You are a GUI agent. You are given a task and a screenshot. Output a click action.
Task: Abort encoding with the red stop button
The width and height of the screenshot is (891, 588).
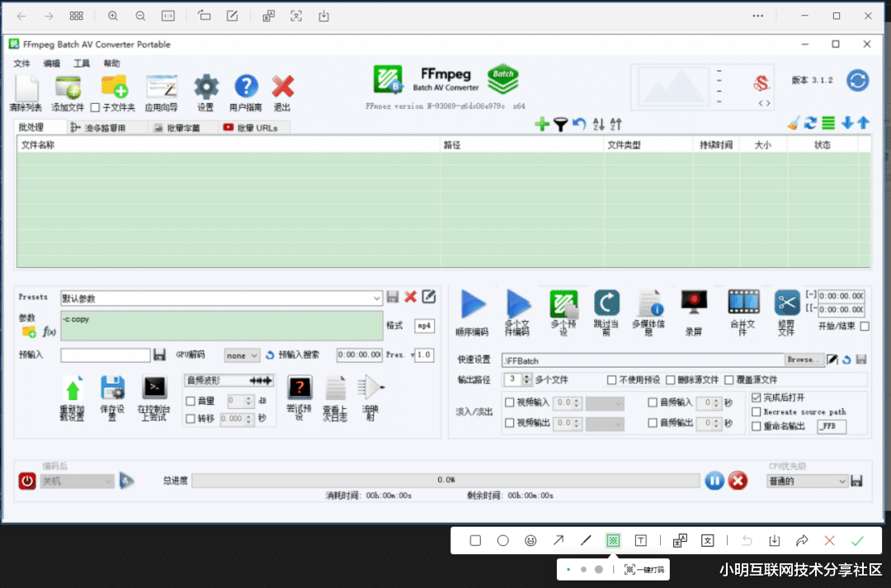[x=738, y=481]
